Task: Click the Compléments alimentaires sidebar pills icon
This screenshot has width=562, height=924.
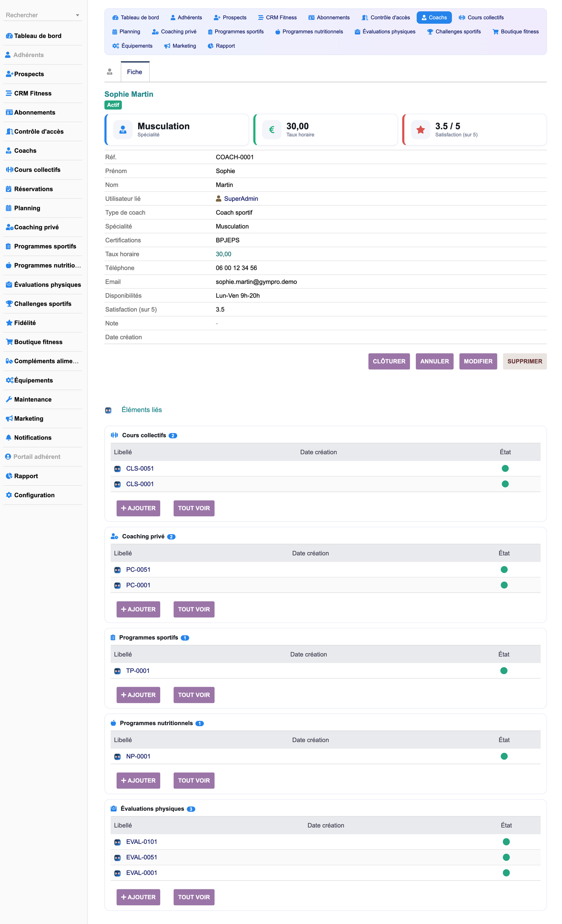Action: pos(9,361)
